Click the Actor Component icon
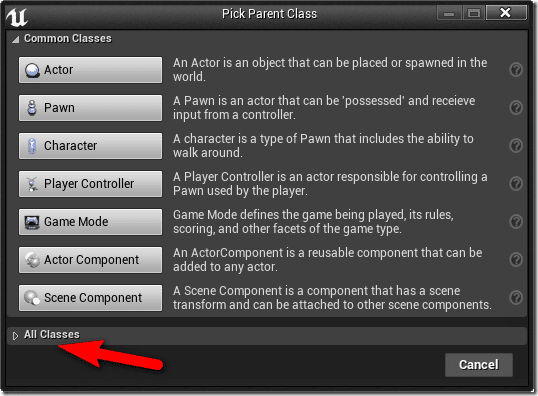Viewport: 538px width, 396px height. point(32,260)
